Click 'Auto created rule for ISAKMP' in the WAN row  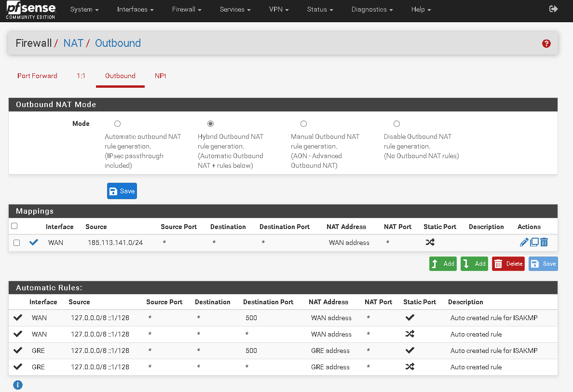tap(494, 318)
